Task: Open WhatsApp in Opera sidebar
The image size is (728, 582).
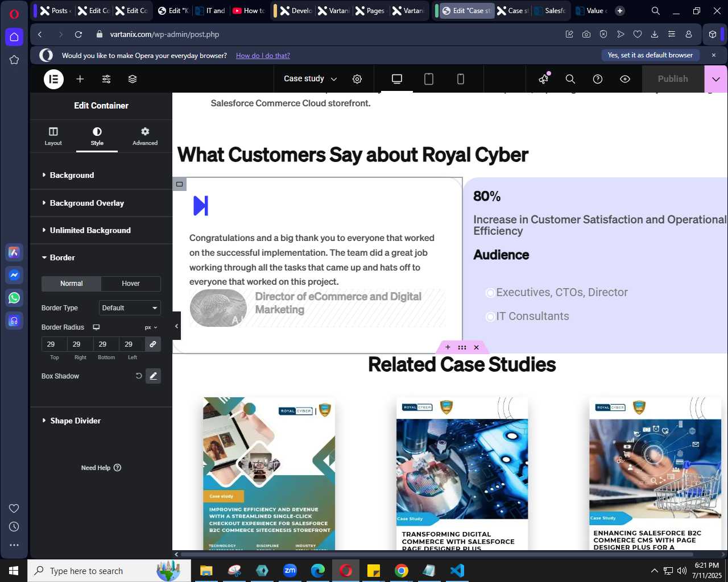Action: pyautogui.click(x=14, y=298)
